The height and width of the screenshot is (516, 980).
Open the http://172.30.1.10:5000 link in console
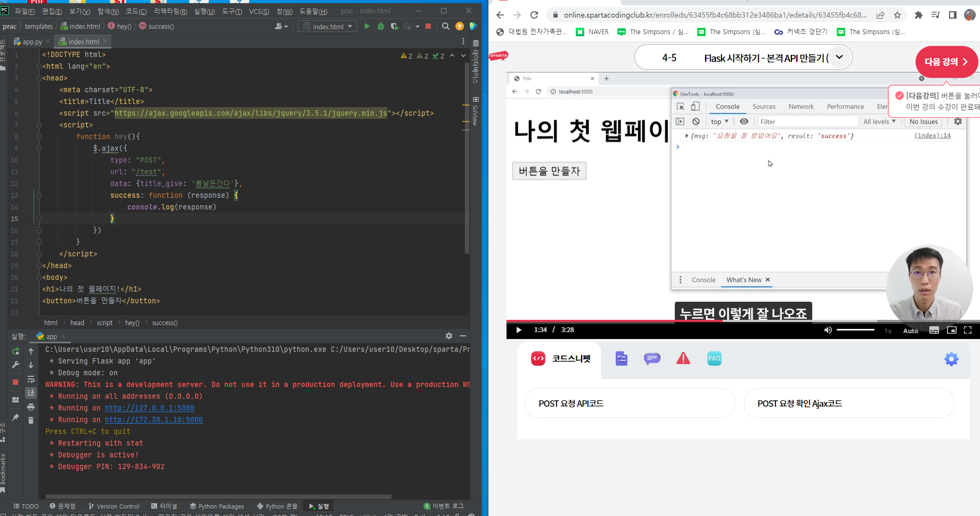coord(153,420)
